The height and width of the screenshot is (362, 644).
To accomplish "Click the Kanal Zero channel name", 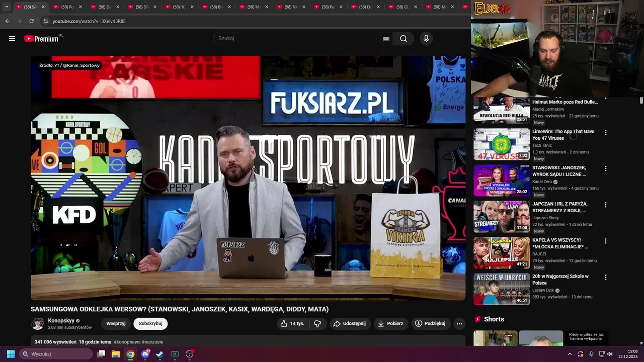I will click(x=542, y=182).
